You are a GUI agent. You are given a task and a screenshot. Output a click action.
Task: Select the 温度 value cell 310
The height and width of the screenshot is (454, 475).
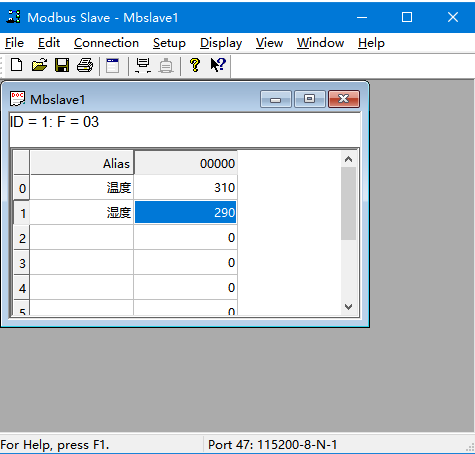tap(186, 188)
